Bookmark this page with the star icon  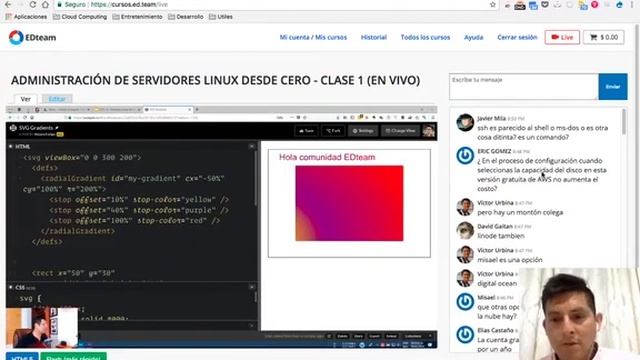(x=493, y=4)
